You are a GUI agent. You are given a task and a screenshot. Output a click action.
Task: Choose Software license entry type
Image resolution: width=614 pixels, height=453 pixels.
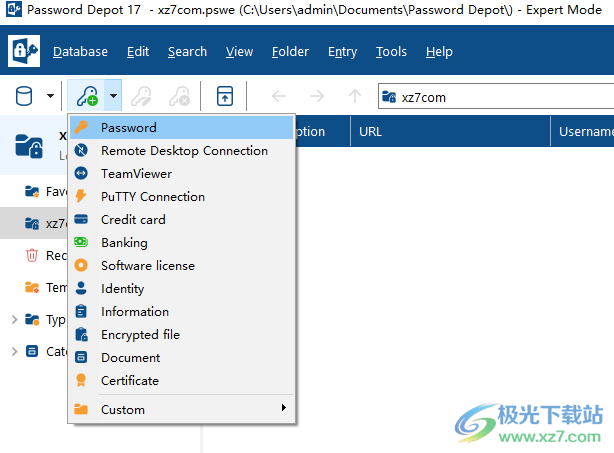(x=182, y=266)
